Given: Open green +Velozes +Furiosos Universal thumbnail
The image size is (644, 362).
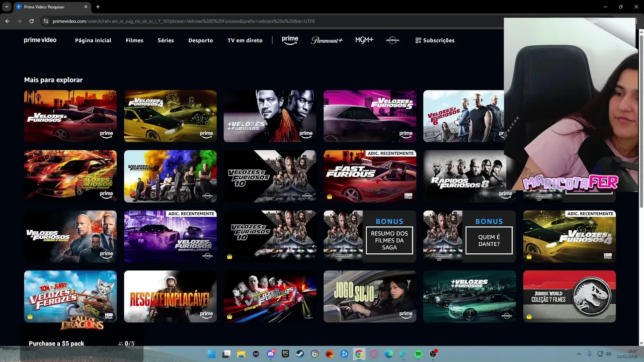Looking at the screenshot, I should click(x=469, y=297).
